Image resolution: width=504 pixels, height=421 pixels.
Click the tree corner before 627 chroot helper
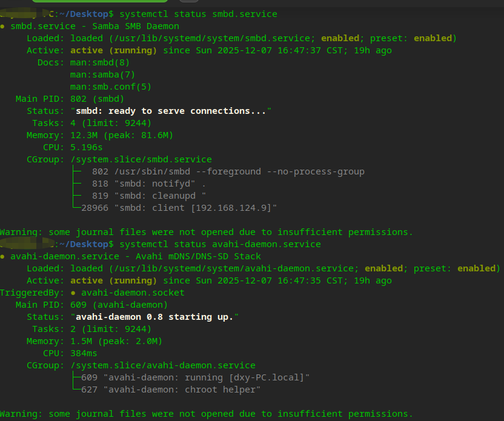tap(77, 388)
